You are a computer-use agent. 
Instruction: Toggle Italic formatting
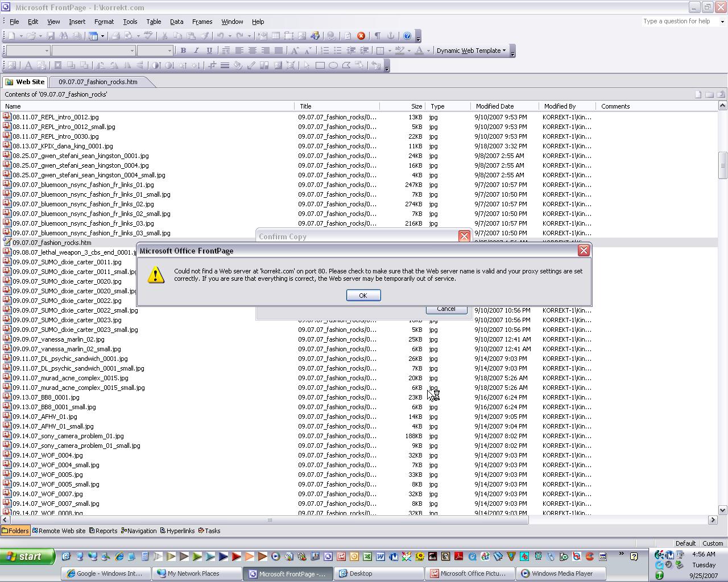tap(196, 51)
